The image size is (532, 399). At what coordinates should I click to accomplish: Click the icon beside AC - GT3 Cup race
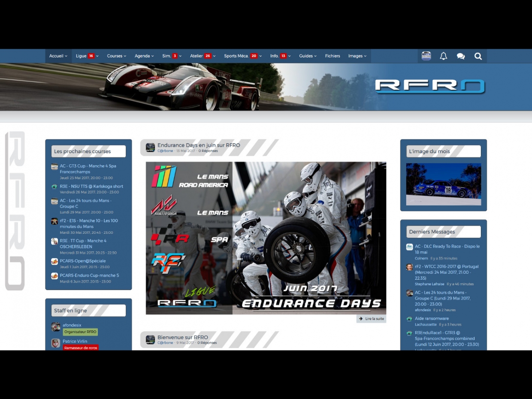pos(54,166)
